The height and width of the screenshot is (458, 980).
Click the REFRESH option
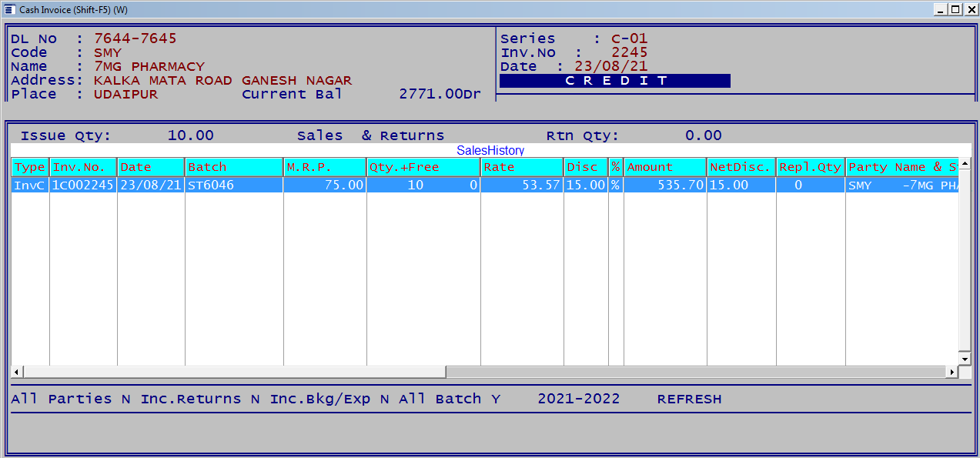click(x=689, y=399)
